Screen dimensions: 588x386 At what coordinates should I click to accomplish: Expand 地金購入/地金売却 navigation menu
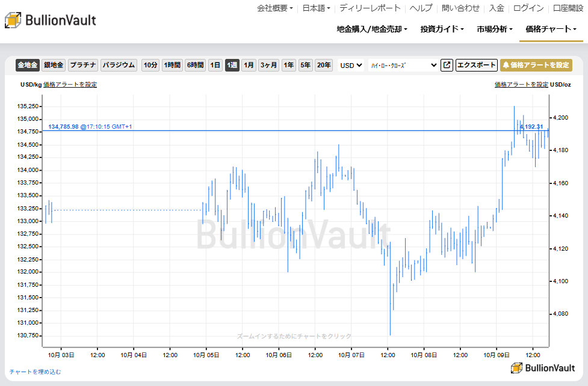pyautogui.click(x=371, y=29)
